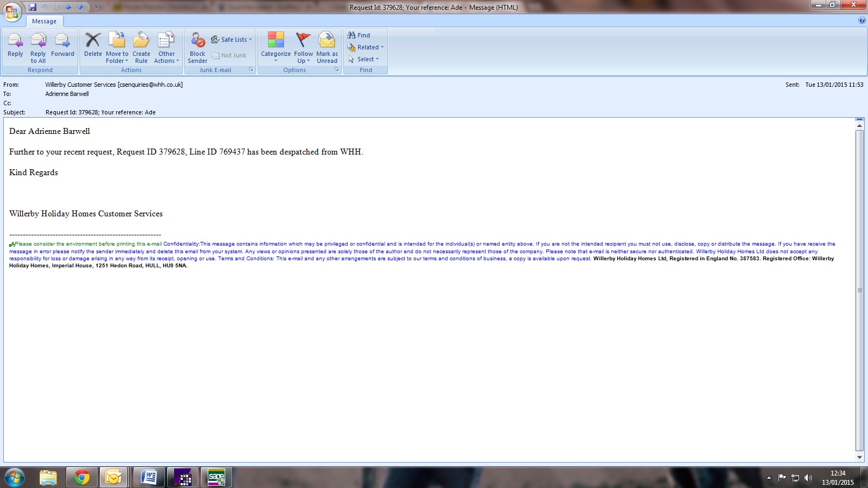Click the Subject line text
This screenshot has width=868, height=488.
point(100,112)
